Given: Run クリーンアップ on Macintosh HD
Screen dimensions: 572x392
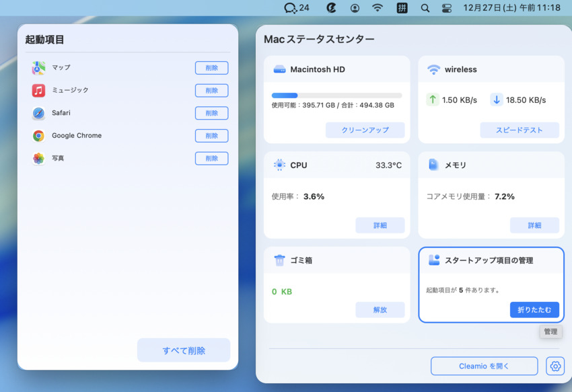Looking at the screenshot, I should (365, 130).
